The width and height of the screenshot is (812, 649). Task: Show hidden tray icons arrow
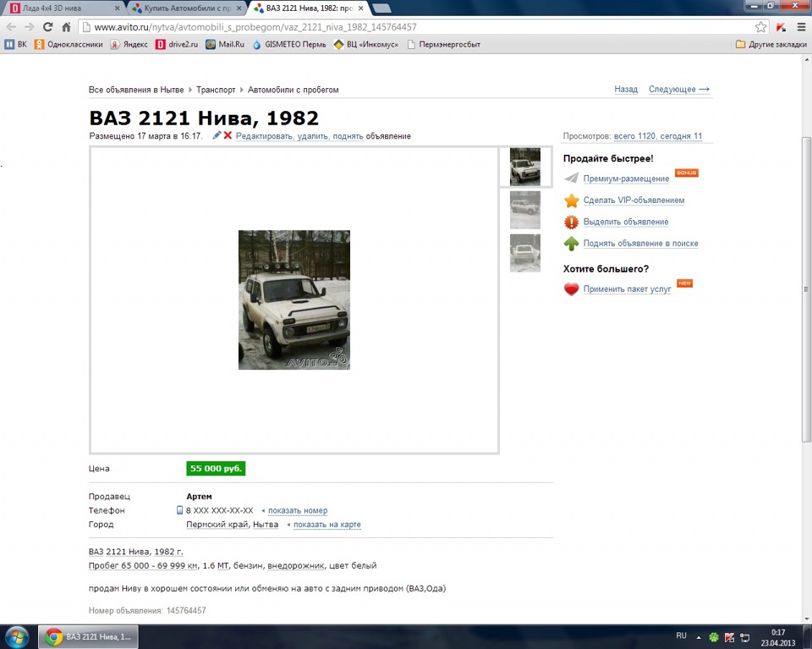(x=699, y=637)
